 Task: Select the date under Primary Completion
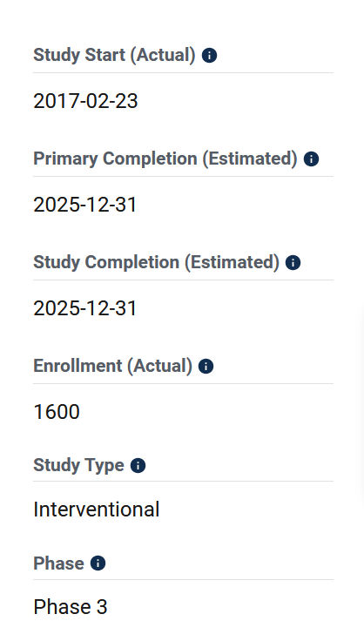click(85, 205)
